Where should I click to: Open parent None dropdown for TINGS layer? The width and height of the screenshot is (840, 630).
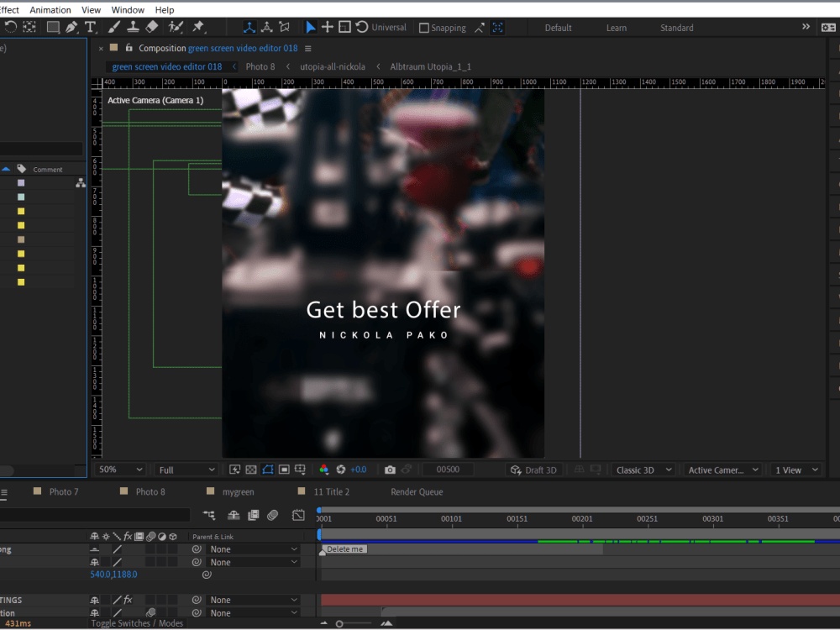(253, 600)
